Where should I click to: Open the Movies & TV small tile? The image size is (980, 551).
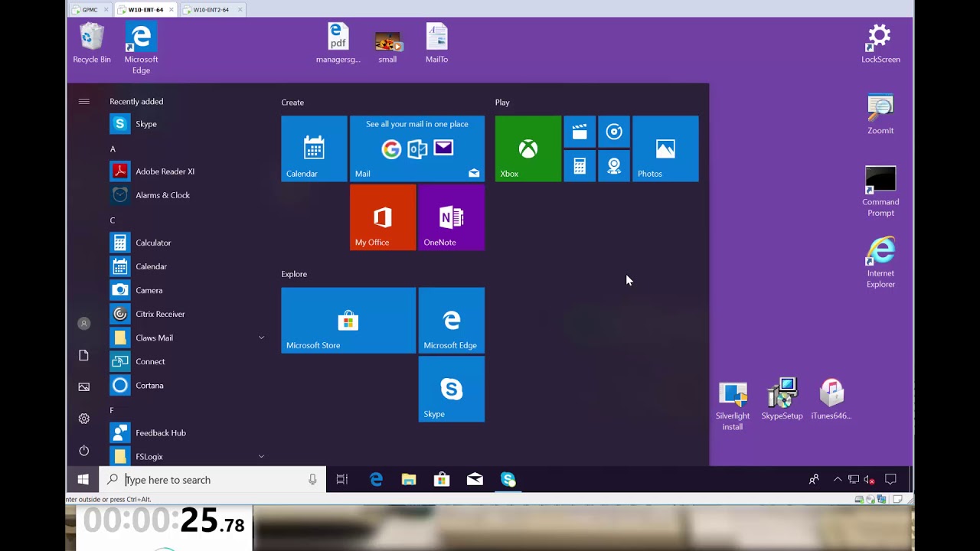pos(580,132)
